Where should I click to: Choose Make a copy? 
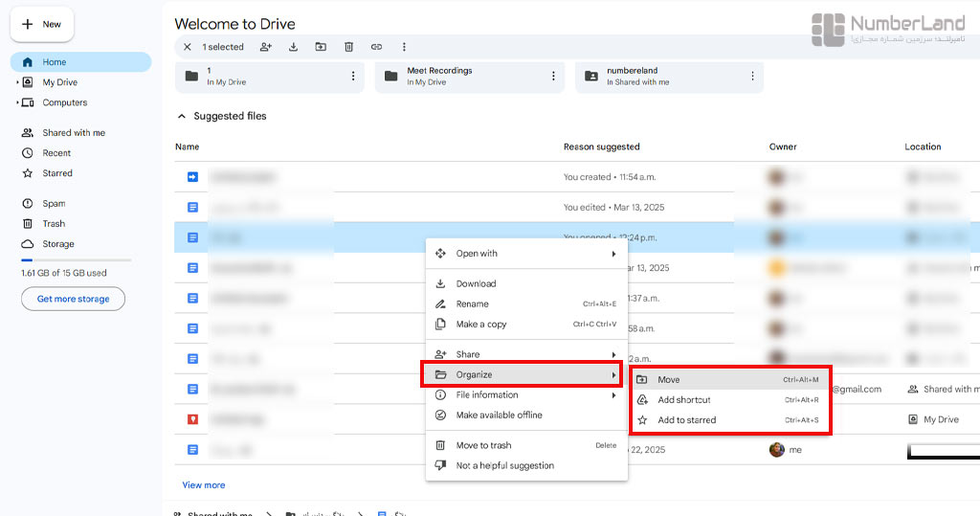point(526,324)
